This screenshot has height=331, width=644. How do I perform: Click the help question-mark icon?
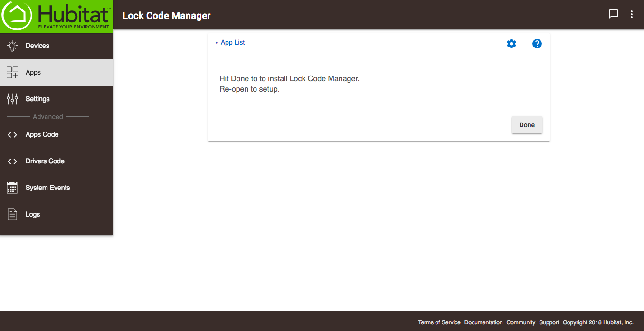(537, 43)
